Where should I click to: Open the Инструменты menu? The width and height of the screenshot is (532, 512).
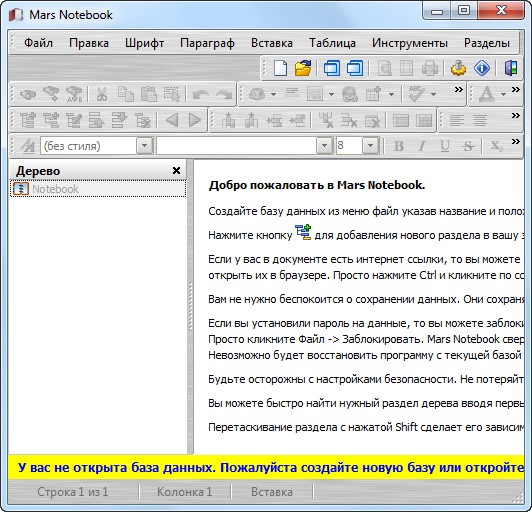410,43
